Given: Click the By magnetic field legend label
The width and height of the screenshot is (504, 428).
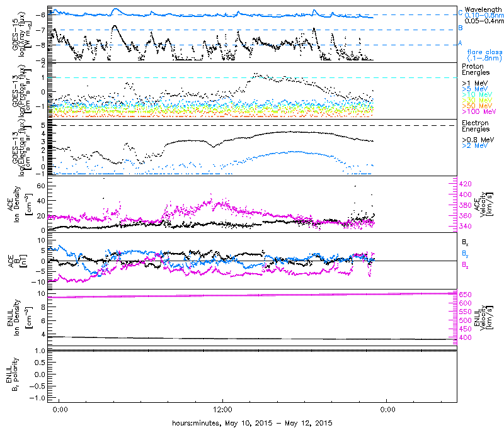Looking at the screenshot, I should pos(465,253).
